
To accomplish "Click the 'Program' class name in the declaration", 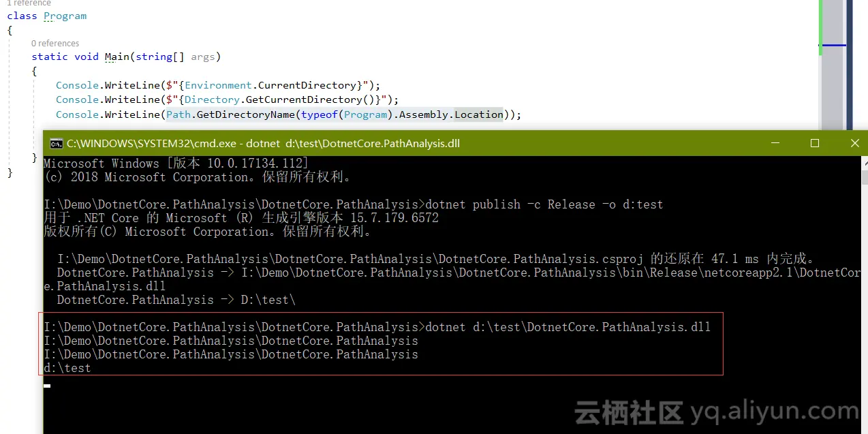I will pos(65,16).
